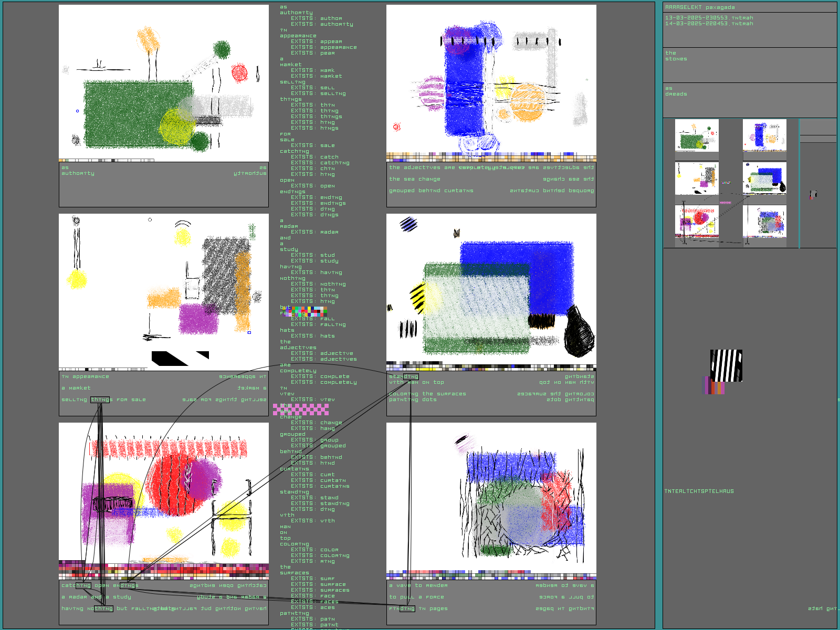Viewport: 840px width, 630px height.
Task: Click the large black-and-white striped icon
Action: click(726, 365)
